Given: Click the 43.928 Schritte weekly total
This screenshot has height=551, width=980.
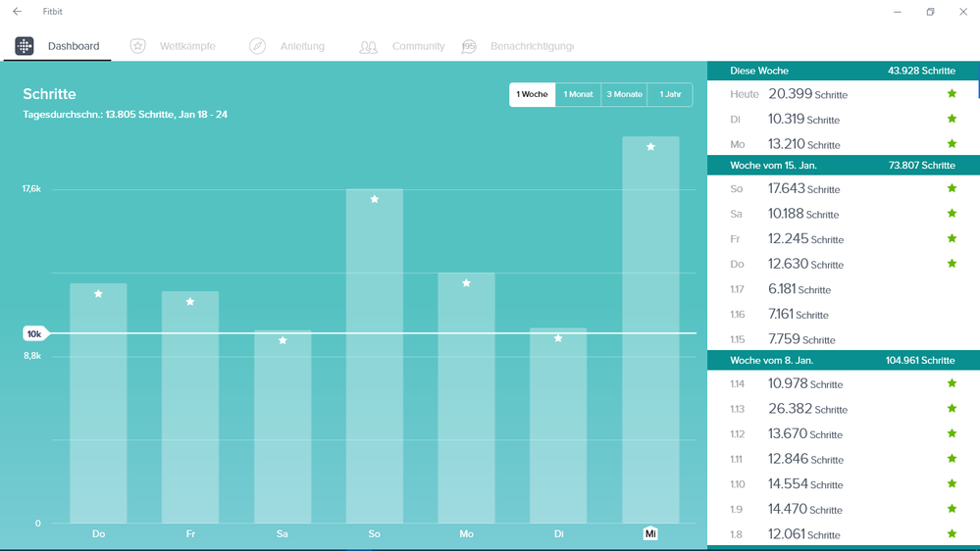Looking at the screenshot, I should tap(921, 71).
